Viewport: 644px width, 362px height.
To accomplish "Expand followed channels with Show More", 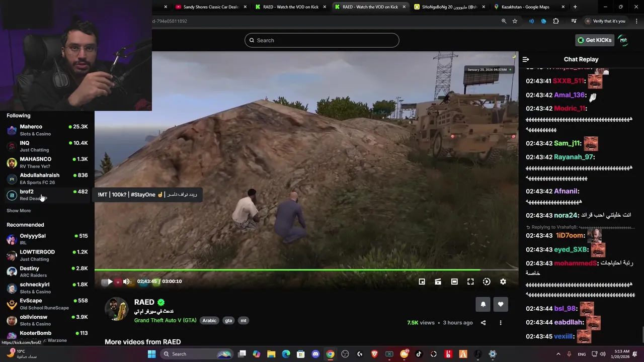I will [19, 211].
